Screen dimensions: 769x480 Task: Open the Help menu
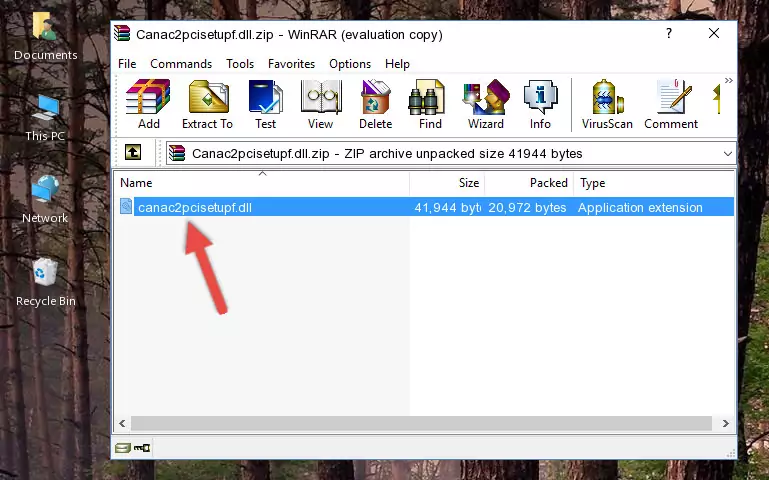[397, 64]
